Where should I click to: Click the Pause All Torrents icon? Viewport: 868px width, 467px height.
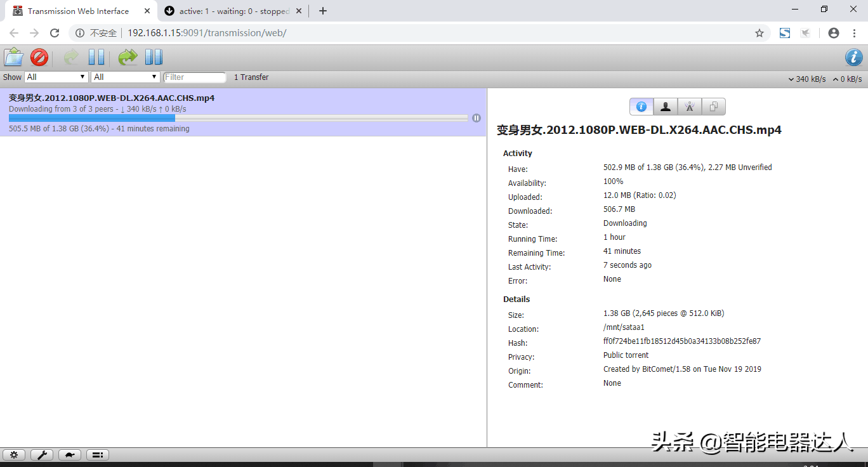[x=154, y=57]
